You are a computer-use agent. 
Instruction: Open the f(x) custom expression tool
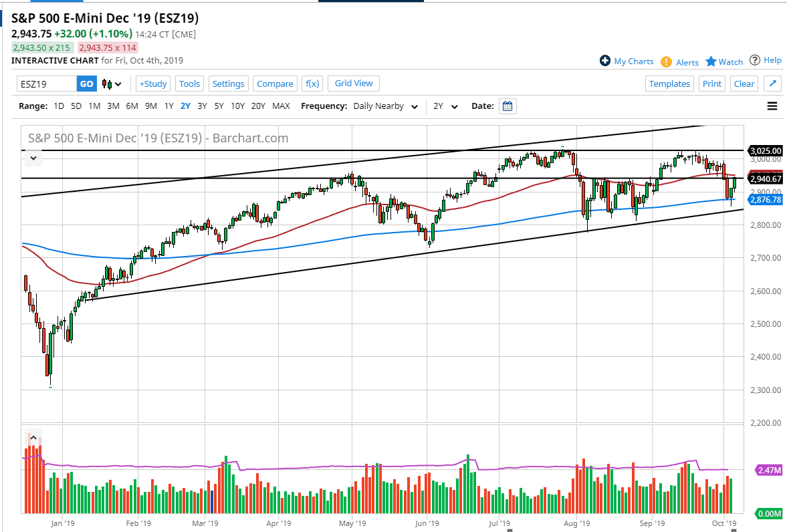click(x=312, y=84)
